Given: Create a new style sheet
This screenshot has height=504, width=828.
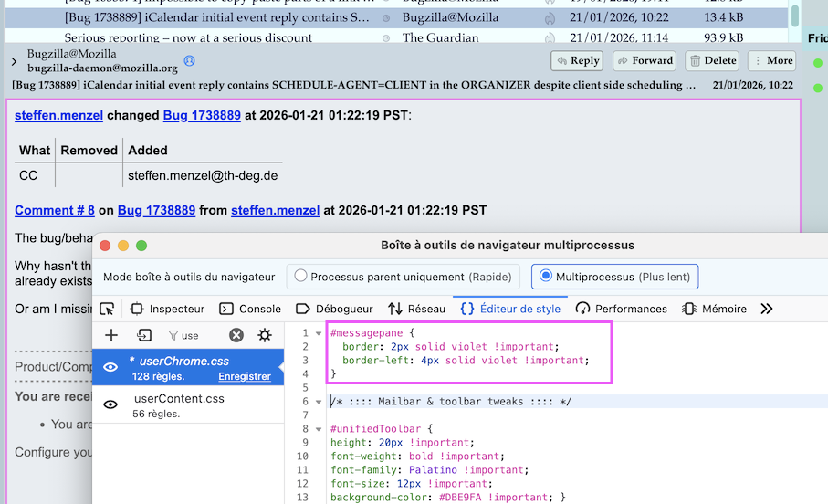Looking at the screenshot, I should coord(111,335).
